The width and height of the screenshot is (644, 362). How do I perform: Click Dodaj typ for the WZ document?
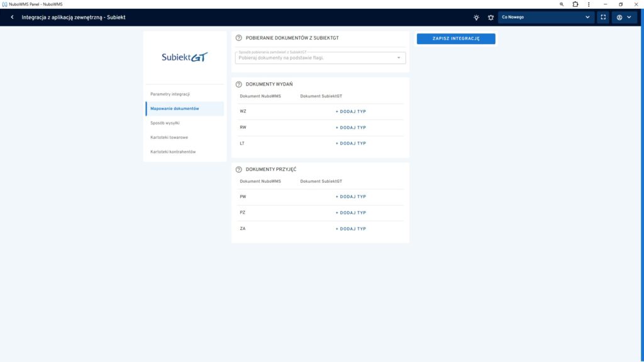pyautogui.click(x=351, y=111)
